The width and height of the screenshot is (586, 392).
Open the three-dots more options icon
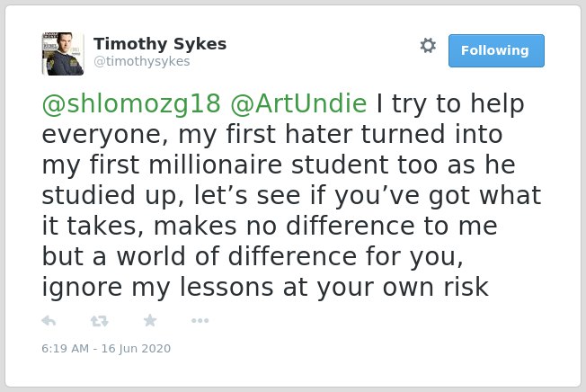pos(200,320)
